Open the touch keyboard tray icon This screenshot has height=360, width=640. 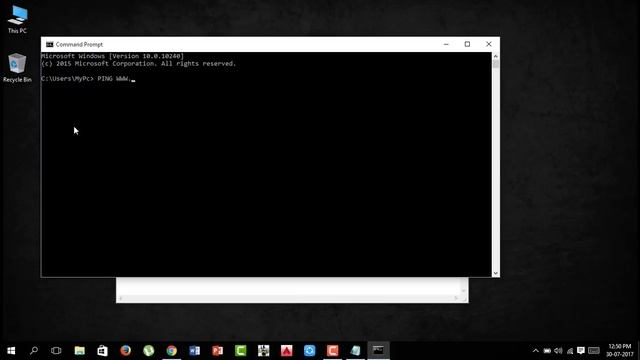[594, 351]
